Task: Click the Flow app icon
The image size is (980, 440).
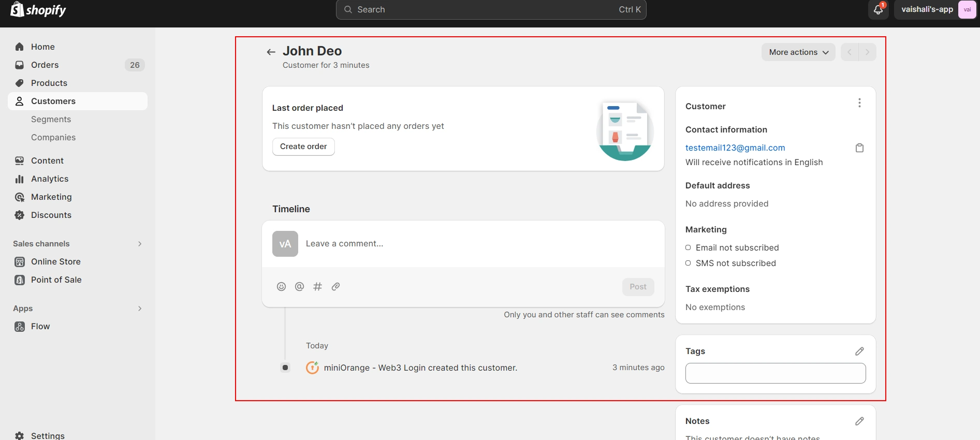Action: pyautogui.click(x=20, y=326)
